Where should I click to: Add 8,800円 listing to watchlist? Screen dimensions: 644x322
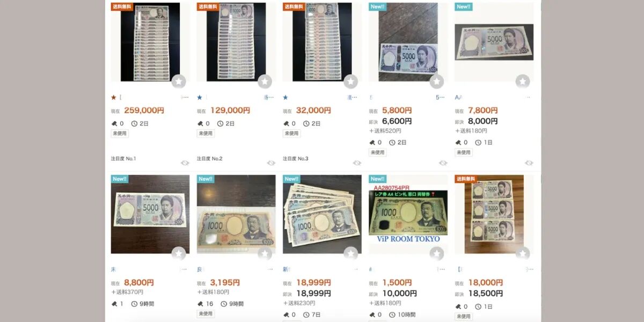[x=179, y=253]
